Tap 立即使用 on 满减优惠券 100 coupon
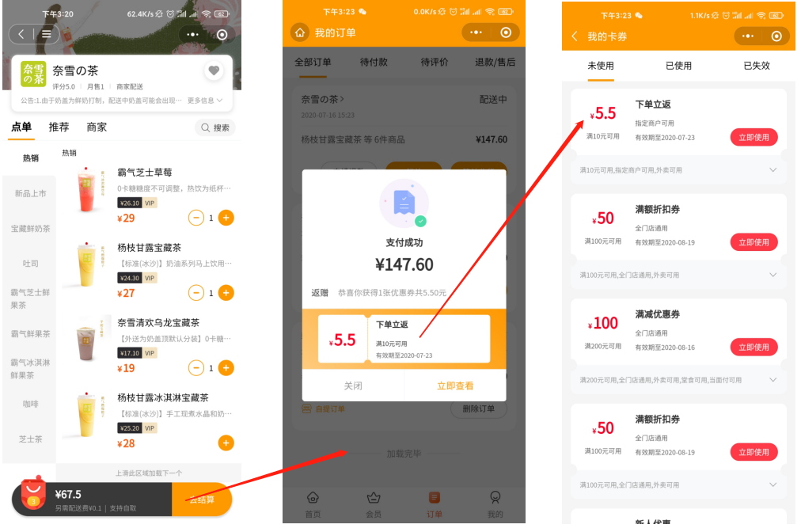This screenshot has width=801, height=532. tap(754, 347)
